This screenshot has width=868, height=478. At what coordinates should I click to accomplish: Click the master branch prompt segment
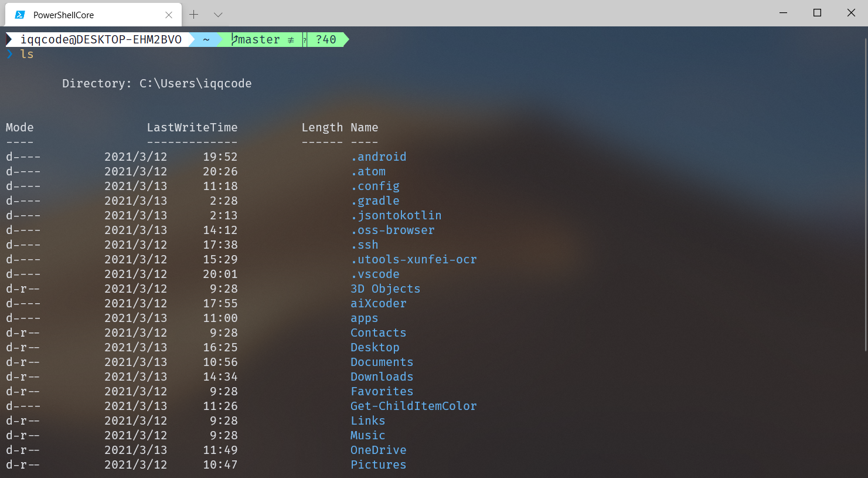(259, 39)
